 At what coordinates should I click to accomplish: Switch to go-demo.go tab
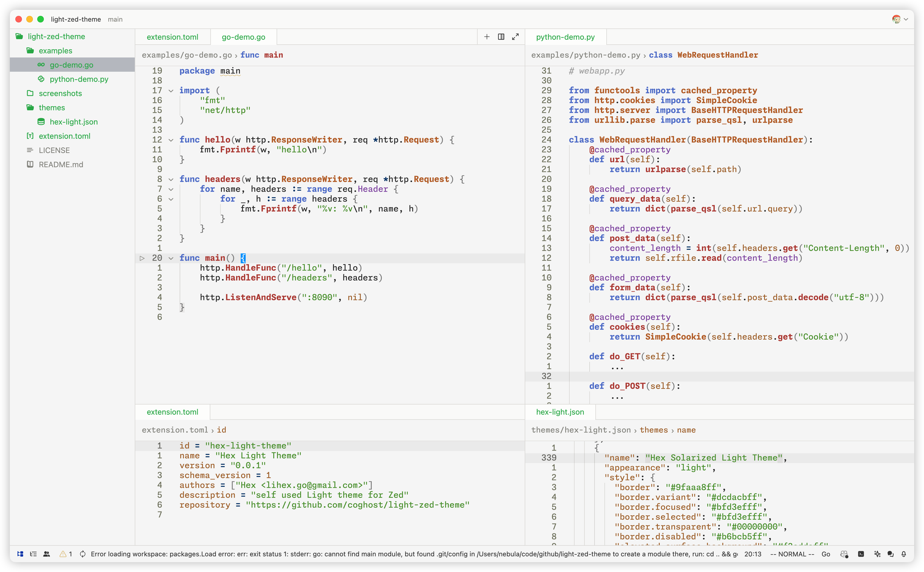(243, 37)
